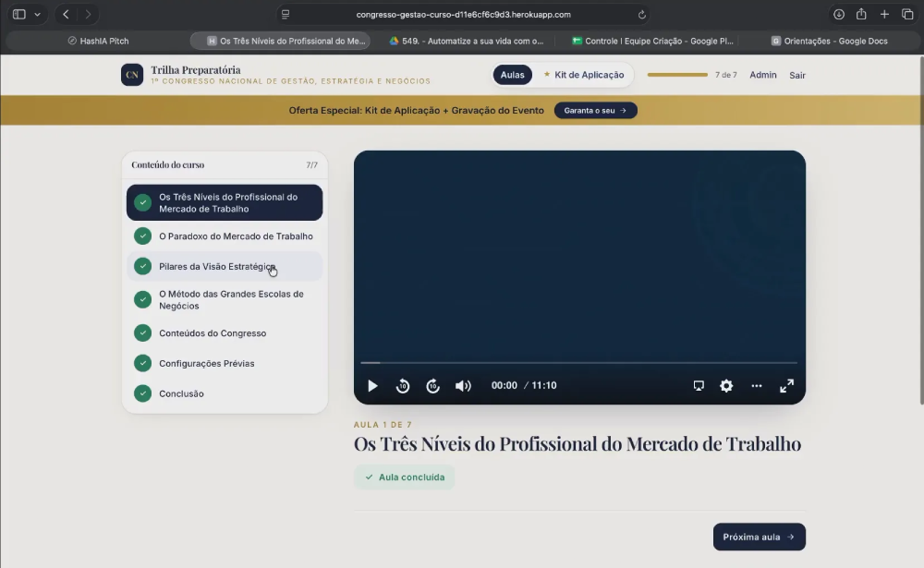Click the 7/7 lesson counter

(x=311, y=165)
